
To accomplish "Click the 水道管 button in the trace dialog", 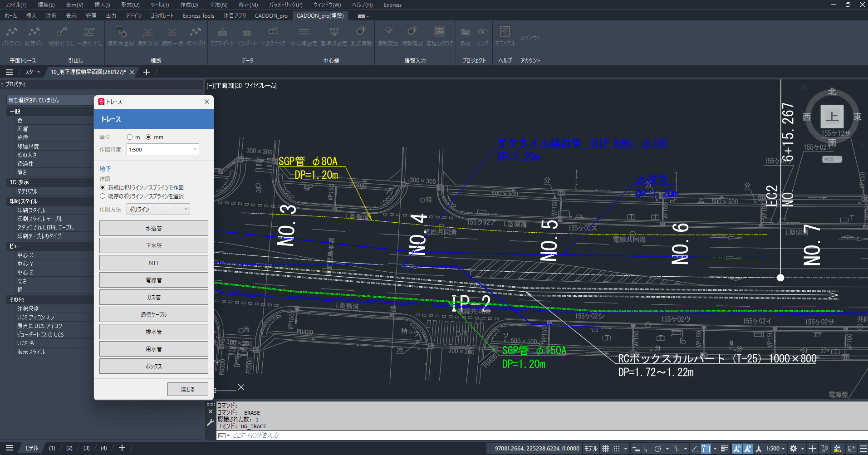I will click(153, 229).
